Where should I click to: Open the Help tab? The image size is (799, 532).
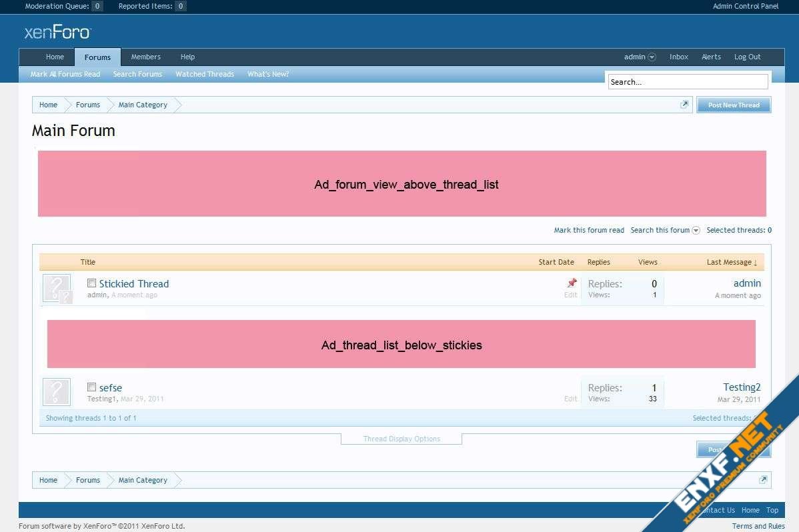[187, 57]
